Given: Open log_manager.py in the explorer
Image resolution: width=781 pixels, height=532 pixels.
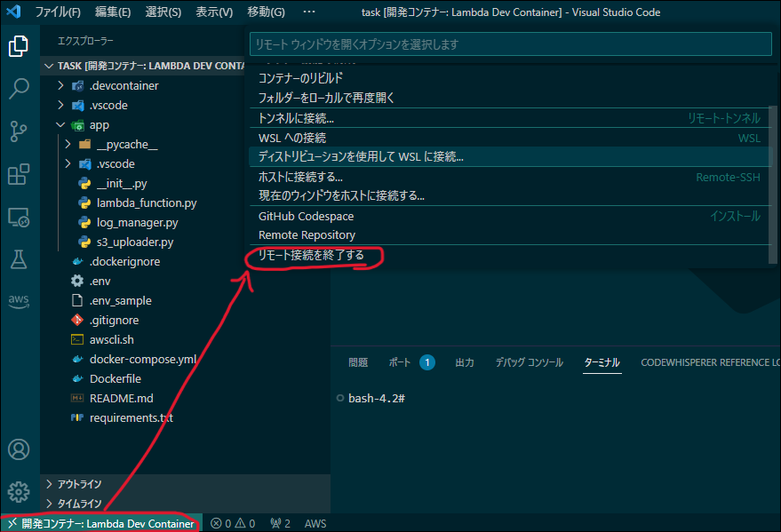Looking at the screenshot, I should (x=137, y=222).
